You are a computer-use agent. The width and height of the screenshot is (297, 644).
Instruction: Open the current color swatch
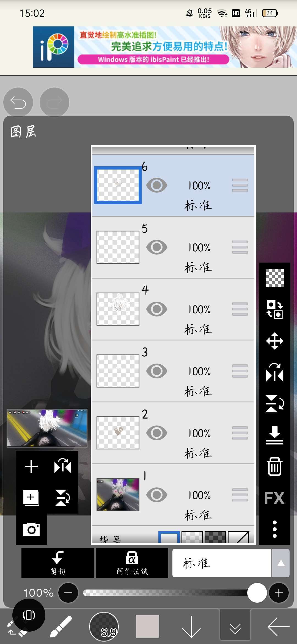148,626
